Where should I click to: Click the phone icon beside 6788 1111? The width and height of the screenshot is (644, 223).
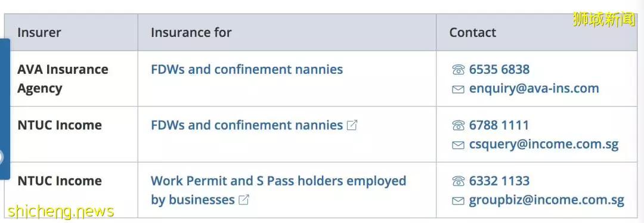click(x=458, y=126)
